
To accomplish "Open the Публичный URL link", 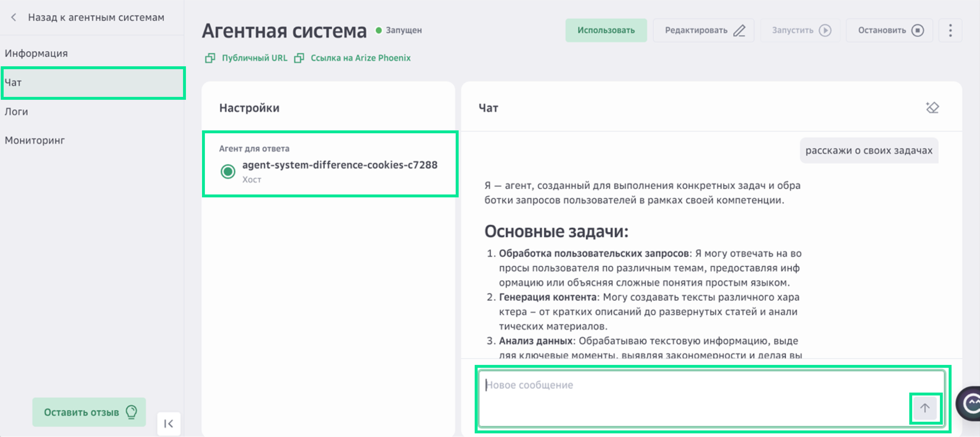I will coord(254,58).
